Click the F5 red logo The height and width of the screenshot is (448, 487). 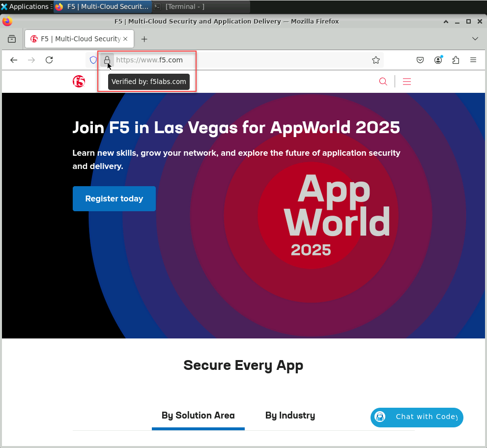tap(79, 82)
